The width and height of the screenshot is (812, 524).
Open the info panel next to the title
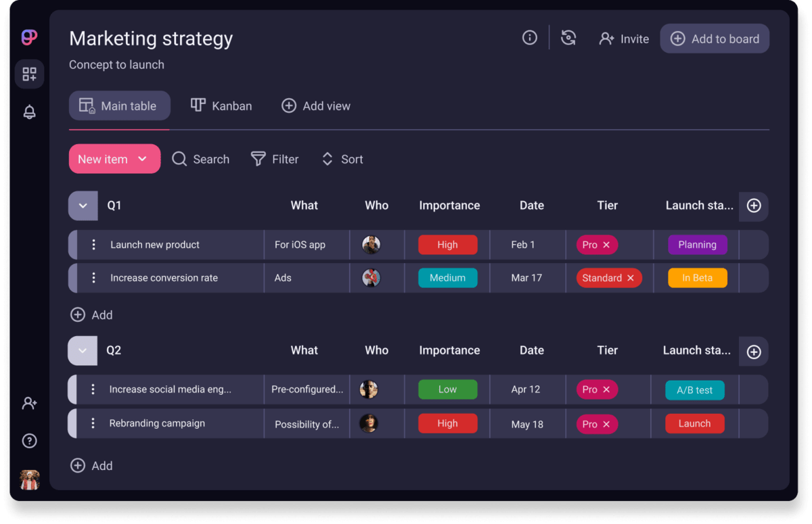[530, 38]
